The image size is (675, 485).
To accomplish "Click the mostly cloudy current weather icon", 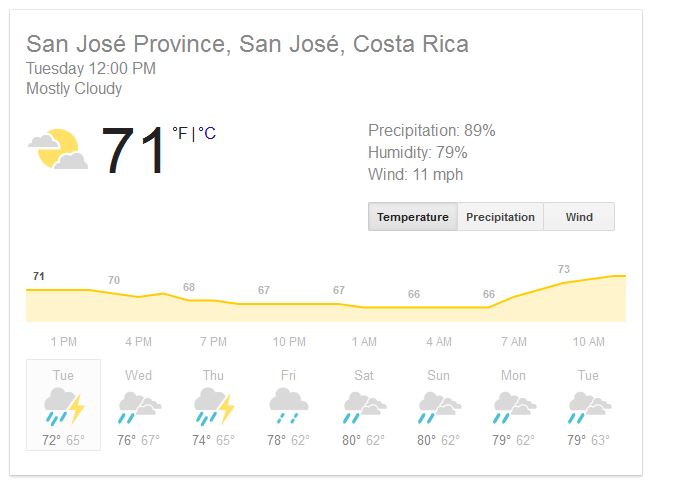I will coord(58,150).
